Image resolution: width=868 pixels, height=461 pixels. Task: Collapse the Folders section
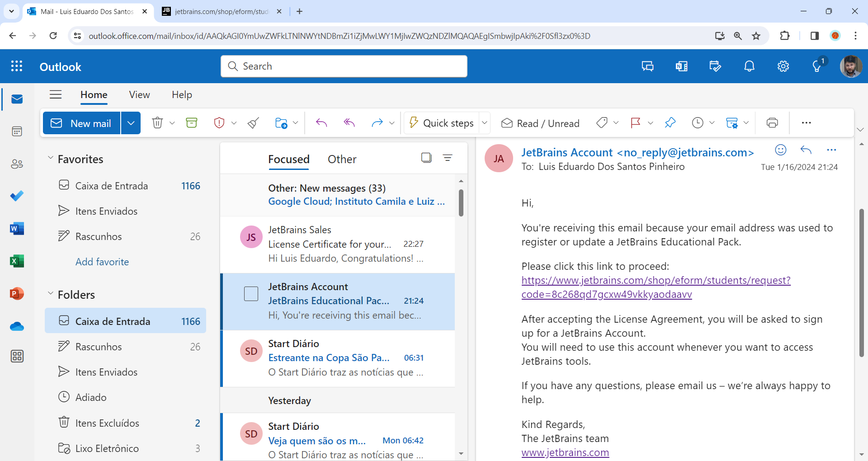[51, 293]
